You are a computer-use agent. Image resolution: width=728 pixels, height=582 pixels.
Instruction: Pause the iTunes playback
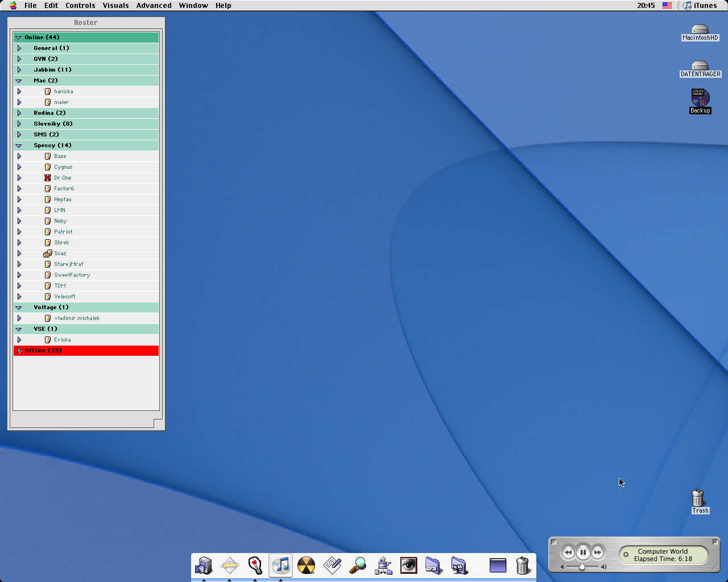point(583,552)
